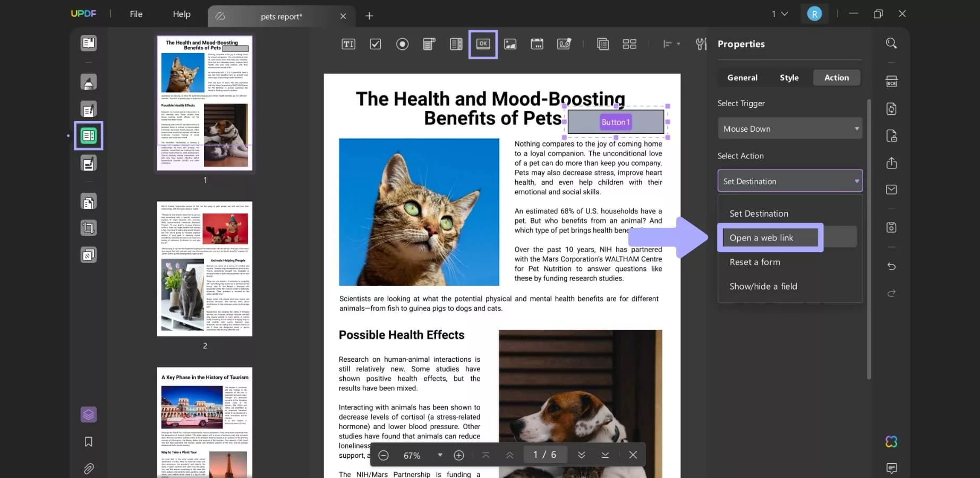Screen dimensions: 980x478
Task: Open the search magnifier icon
Action: click(x=891, y=44)
